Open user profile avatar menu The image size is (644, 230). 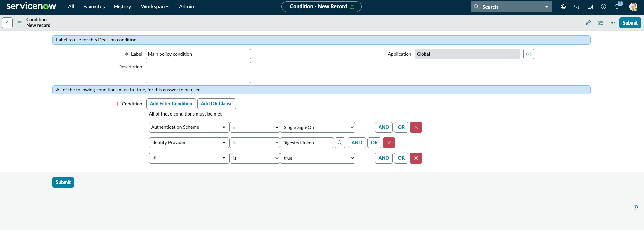[633, 7]
